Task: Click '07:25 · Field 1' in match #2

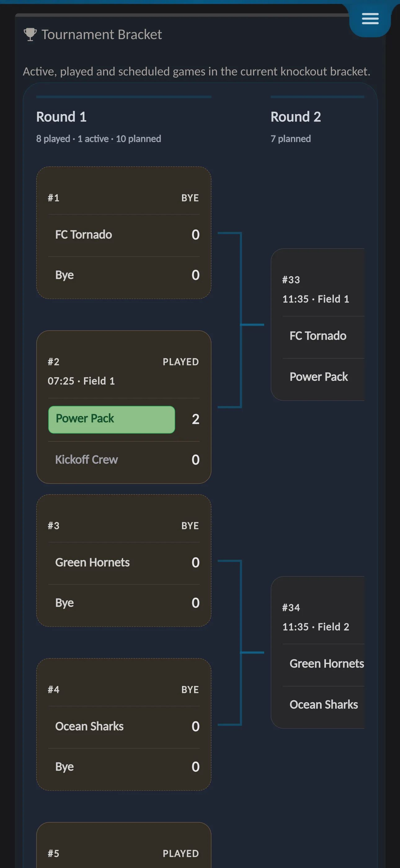Action: click(81, 381)
